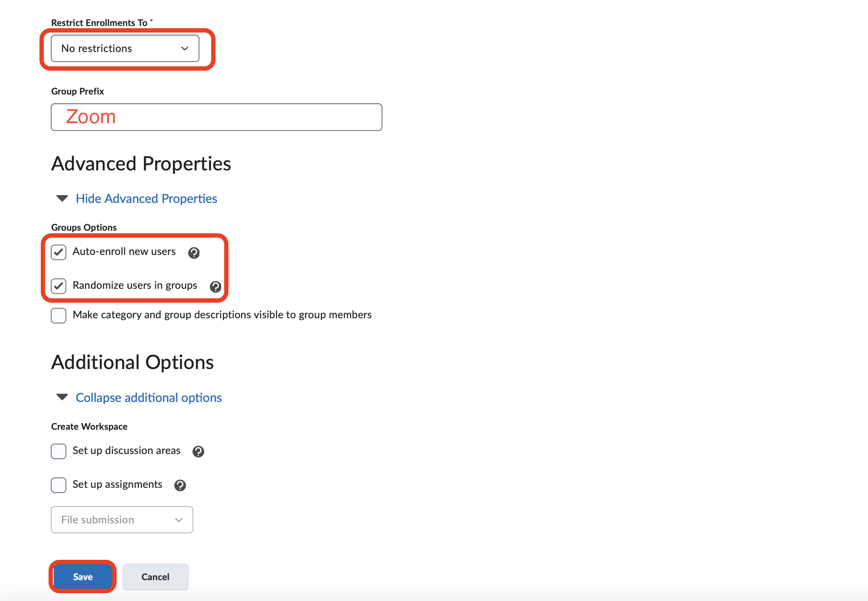Uncheck Auto-enroll new users checkbox
The image size is (868, 601).
59,252
